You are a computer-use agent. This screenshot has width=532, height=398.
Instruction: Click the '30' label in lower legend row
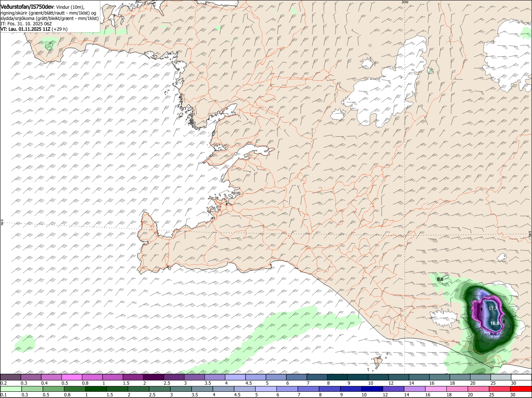pyautogui.click(x=513, y=395)
